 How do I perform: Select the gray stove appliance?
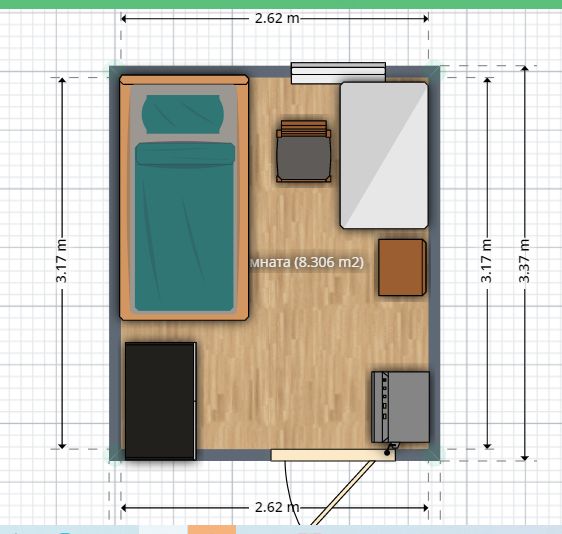(400, 407)
